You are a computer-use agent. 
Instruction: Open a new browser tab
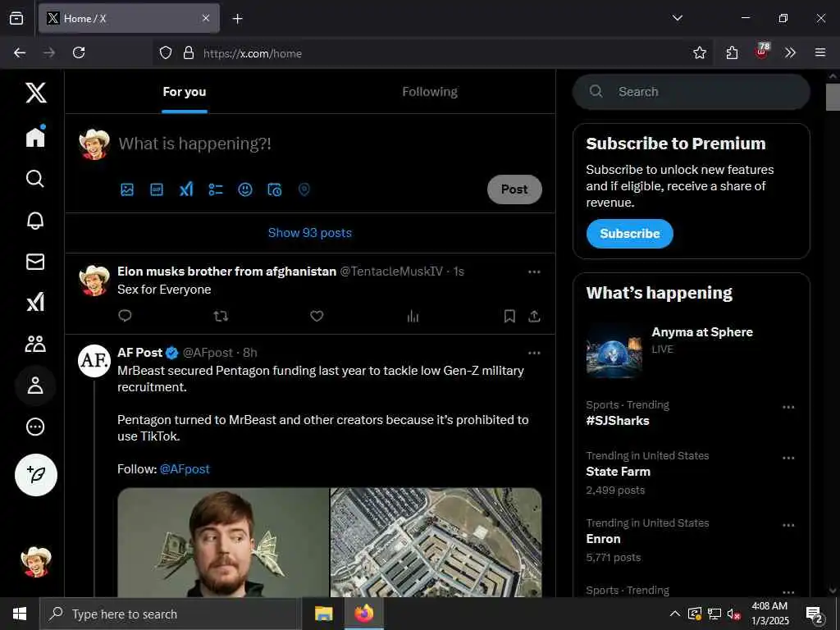(x=237, y=19)
